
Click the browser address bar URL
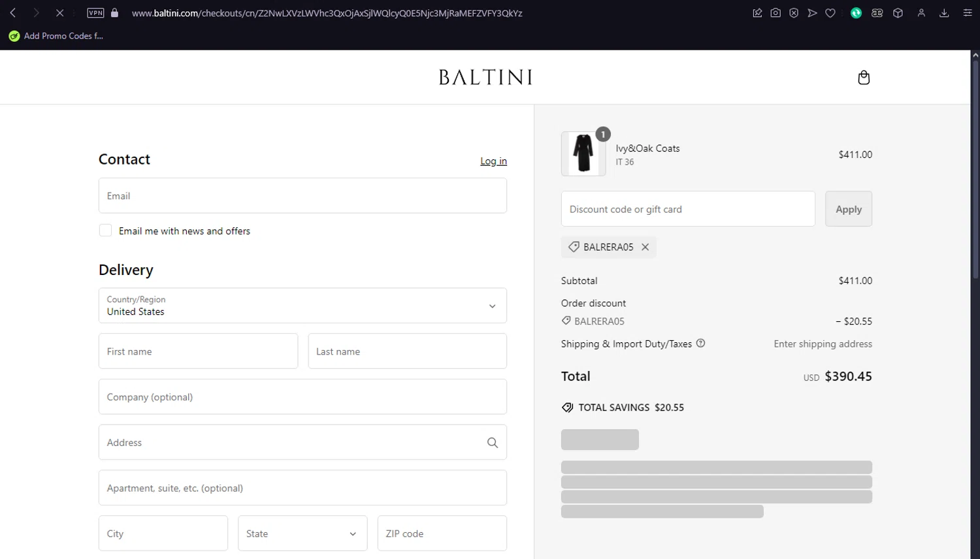point(327,13)
